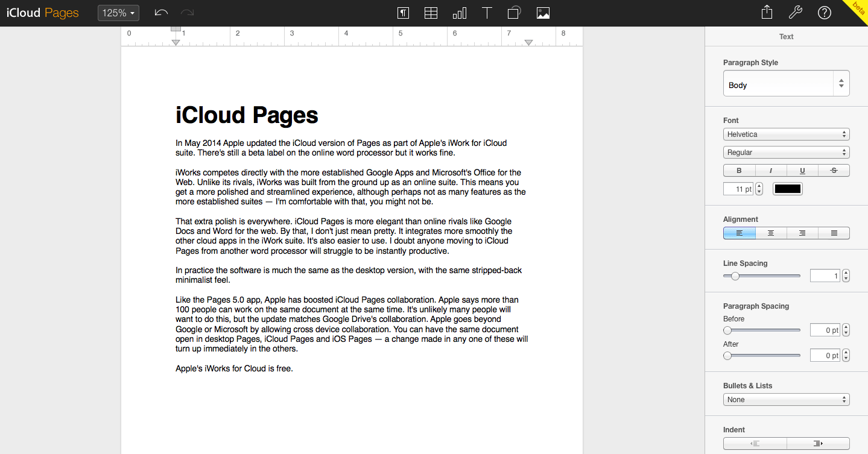Open the Body paragraph style dropdown
Screen dimensions: 868x454
tap(787, 83)
